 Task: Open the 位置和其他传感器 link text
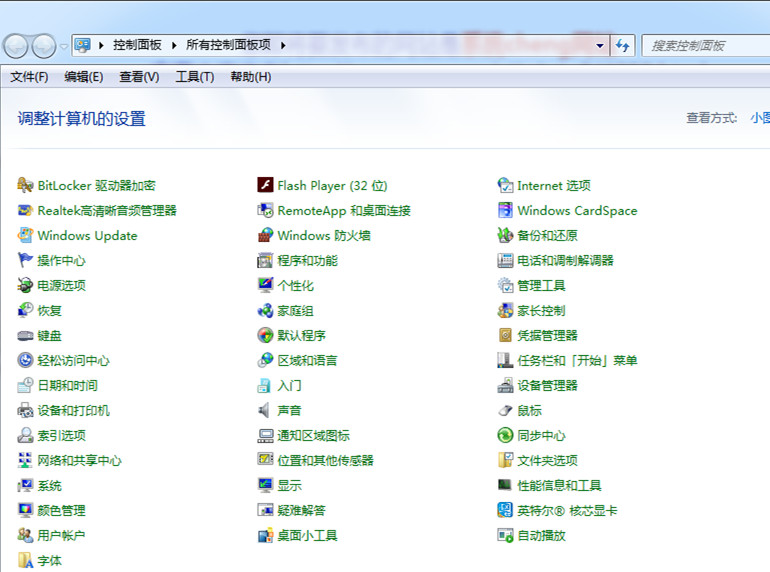[x=326, y=460]
